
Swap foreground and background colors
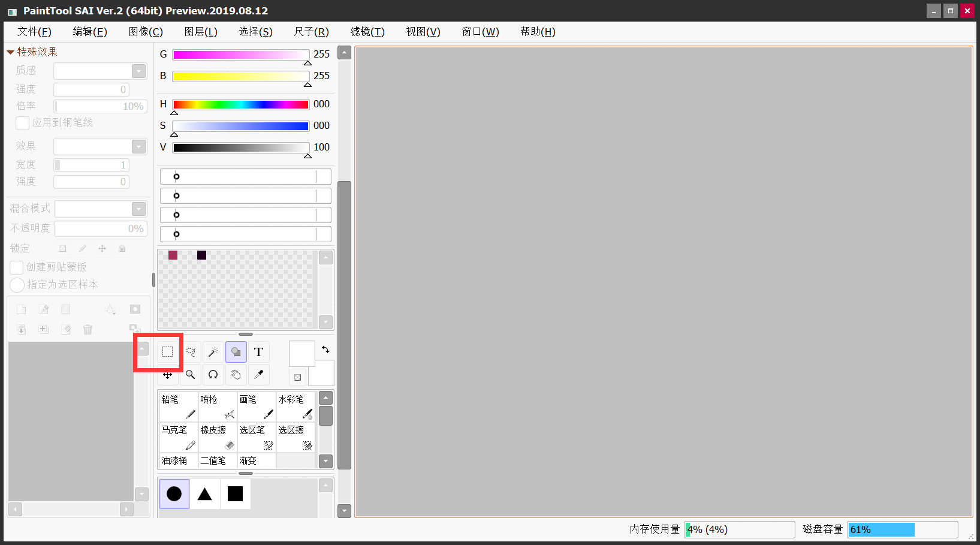325,350
